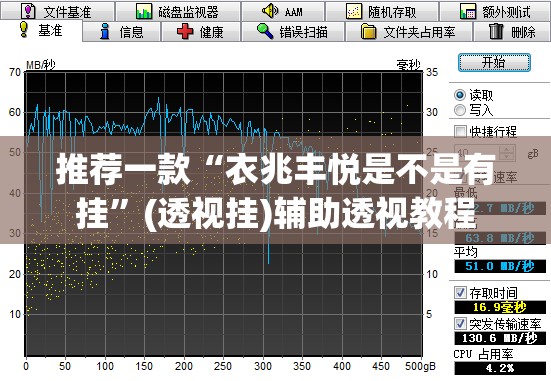Open the 磁盘监视器 tab
The image size is (551, 381).
click(x=178, y=11)
